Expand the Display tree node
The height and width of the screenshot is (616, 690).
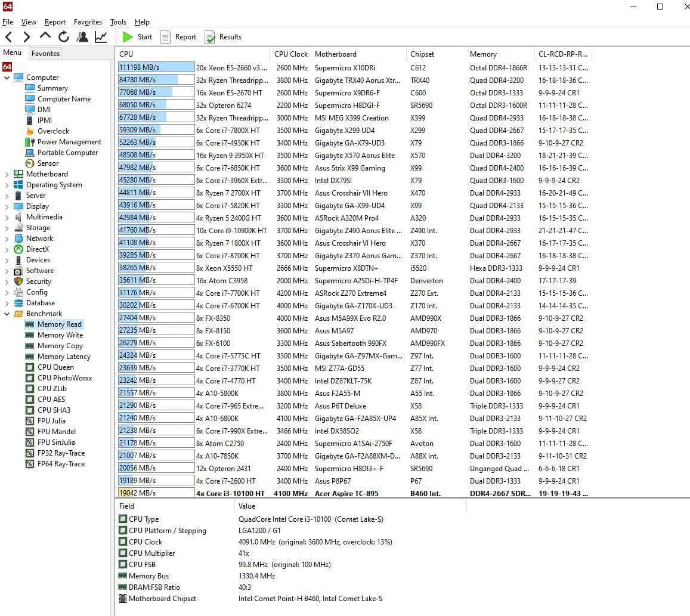(7, 206)
